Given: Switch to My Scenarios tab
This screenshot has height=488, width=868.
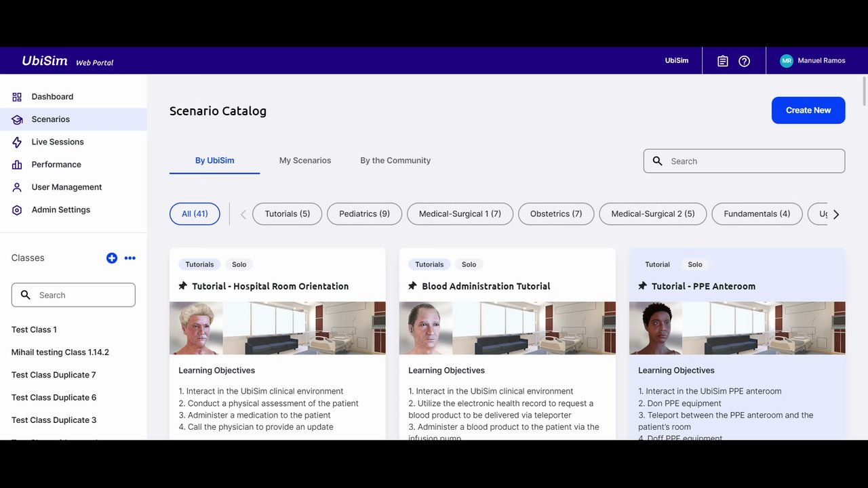Looking at the screenshot, I should click(305, 161).
